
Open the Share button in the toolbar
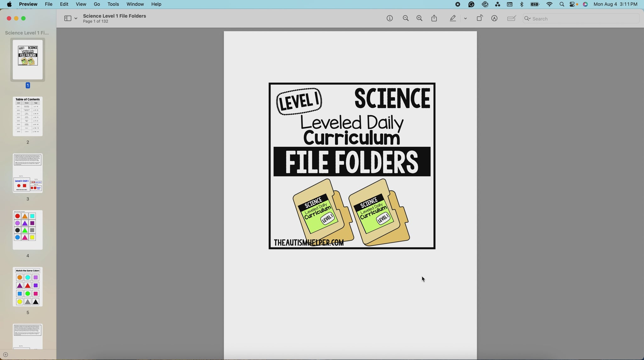pos(434,19)
